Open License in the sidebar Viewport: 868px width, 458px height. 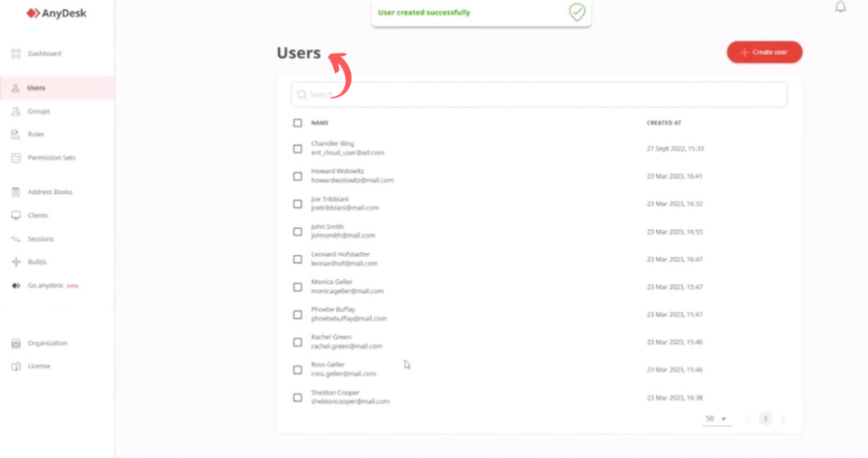pyautogui.click(x=39, y=366)
